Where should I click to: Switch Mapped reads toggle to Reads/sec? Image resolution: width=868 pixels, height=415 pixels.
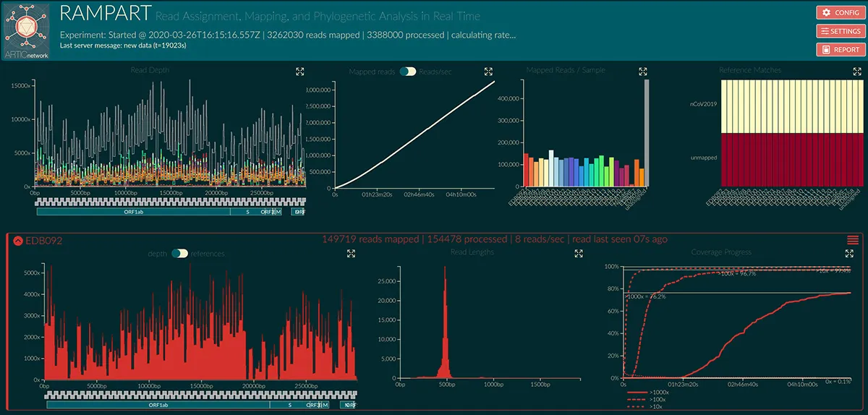[x=410, y=72]
